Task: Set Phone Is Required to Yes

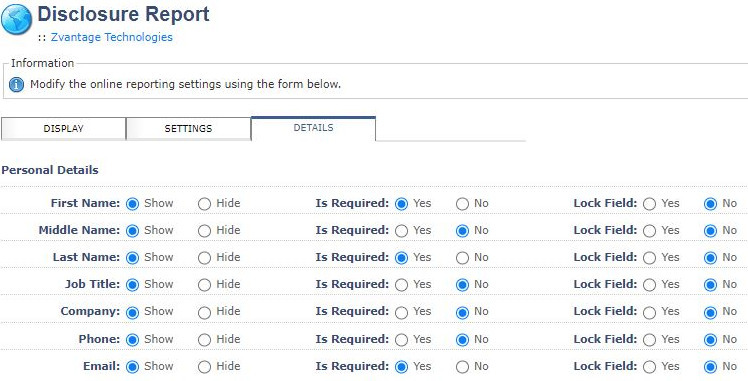Action: point(402,340)
